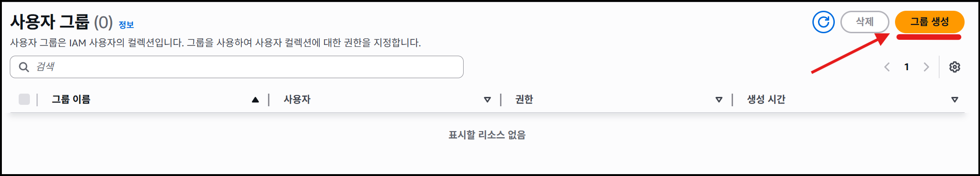The height and width of the screenshot is (176, 980).
Task: Toggle the select-all groups checkbox
Action: 24,99
